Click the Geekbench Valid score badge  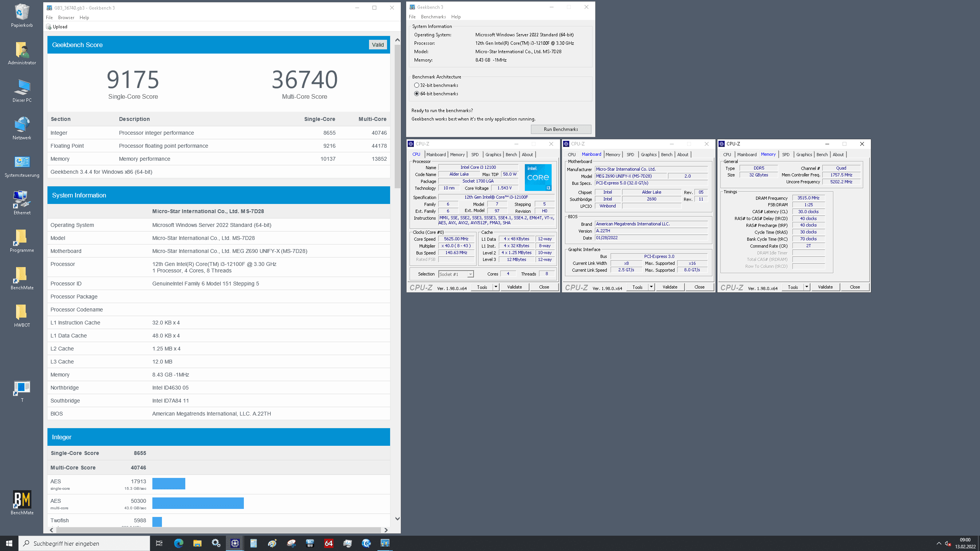[x=378, y=44]
